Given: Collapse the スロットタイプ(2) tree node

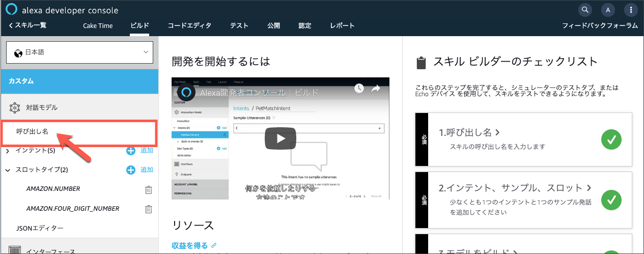Looking at the screenshot, I should coord(8,170).
